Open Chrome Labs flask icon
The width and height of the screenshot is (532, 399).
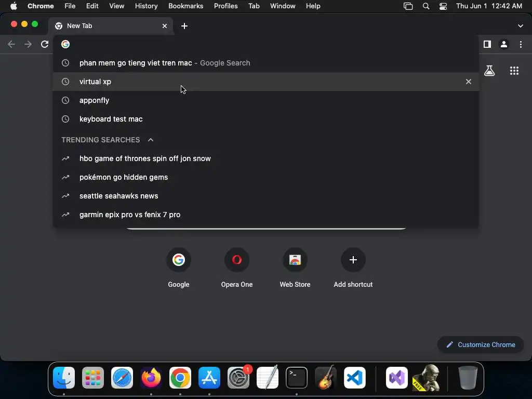489,71
